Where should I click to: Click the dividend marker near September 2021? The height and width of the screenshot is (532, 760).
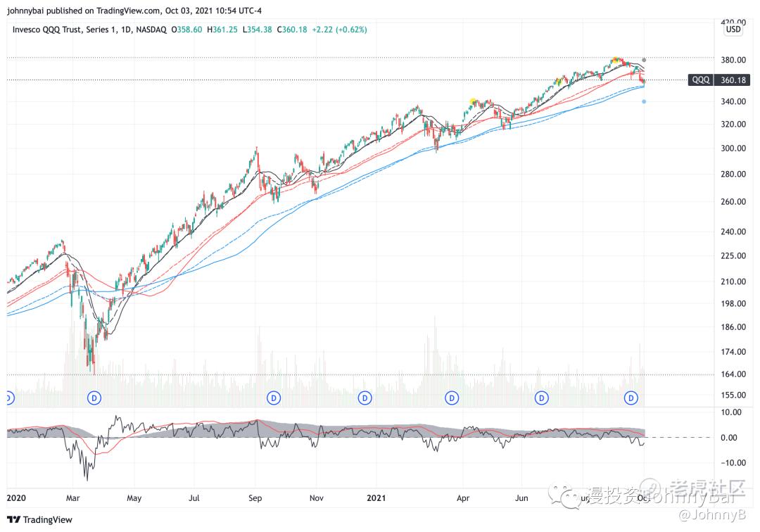[x=631, y=398]
